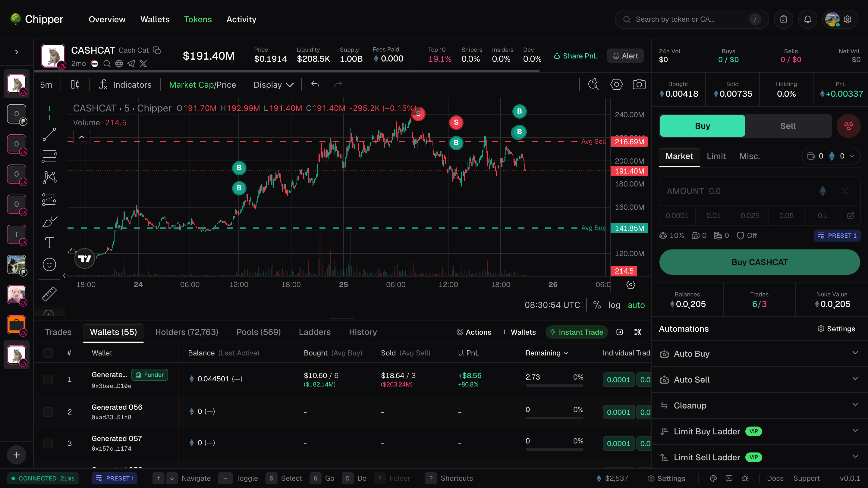Copy the CASHCAT contract address
Viewport: 868px width, 488px height.
click(x=157, y=50)
